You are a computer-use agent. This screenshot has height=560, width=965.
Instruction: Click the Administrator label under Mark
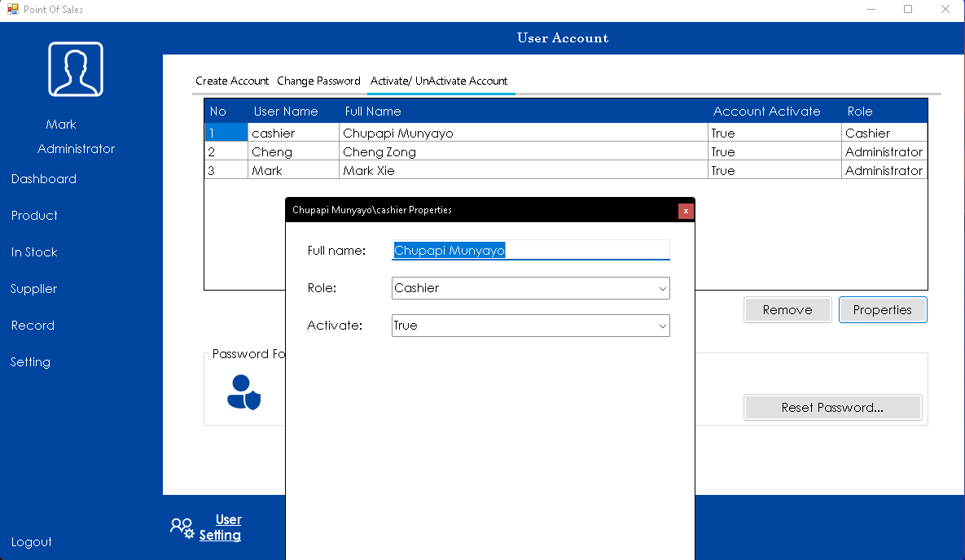pos(77,149)
